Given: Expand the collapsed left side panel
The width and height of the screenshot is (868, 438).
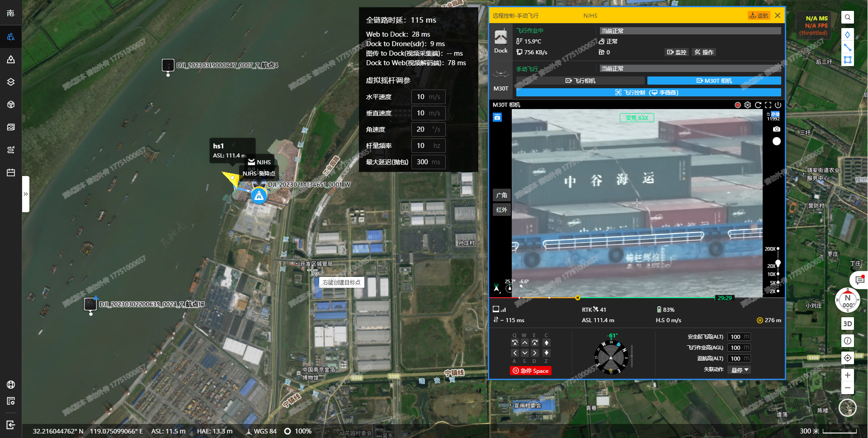Looking at the screenshot, I should [26, 194].
